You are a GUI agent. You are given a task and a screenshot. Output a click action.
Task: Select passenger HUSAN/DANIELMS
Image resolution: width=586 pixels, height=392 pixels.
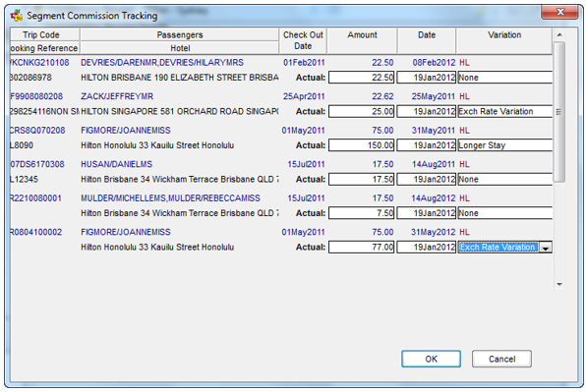pos(117,164)
